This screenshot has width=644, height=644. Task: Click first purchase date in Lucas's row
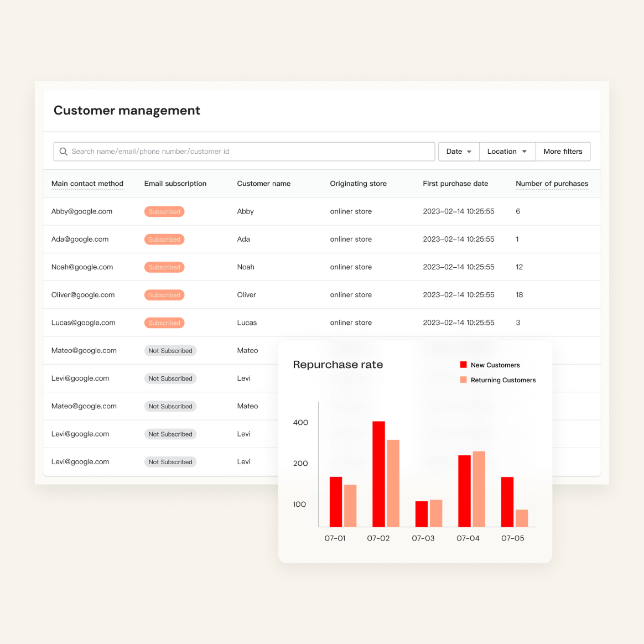pyautogui.click(x=459, y=323)
